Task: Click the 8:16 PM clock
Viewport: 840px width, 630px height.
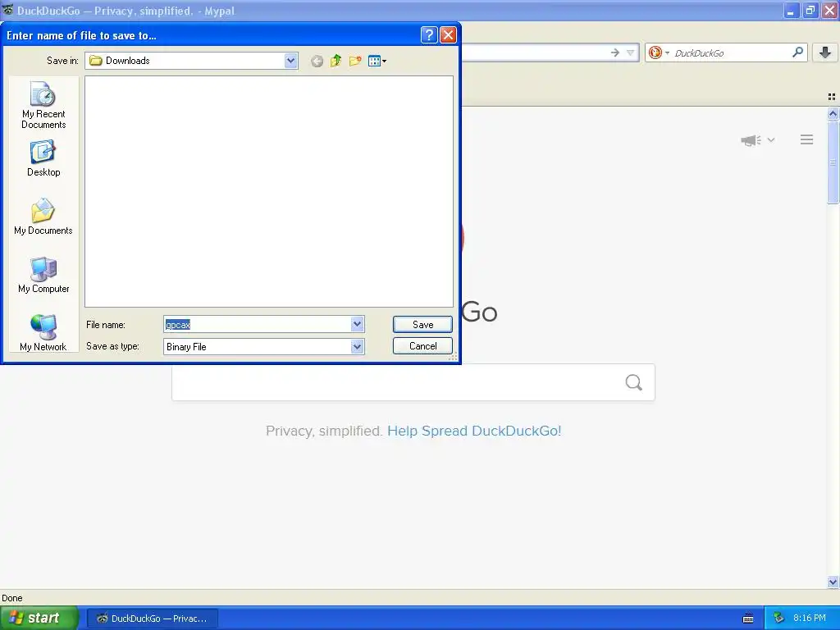Action: (x=810, y=618)
